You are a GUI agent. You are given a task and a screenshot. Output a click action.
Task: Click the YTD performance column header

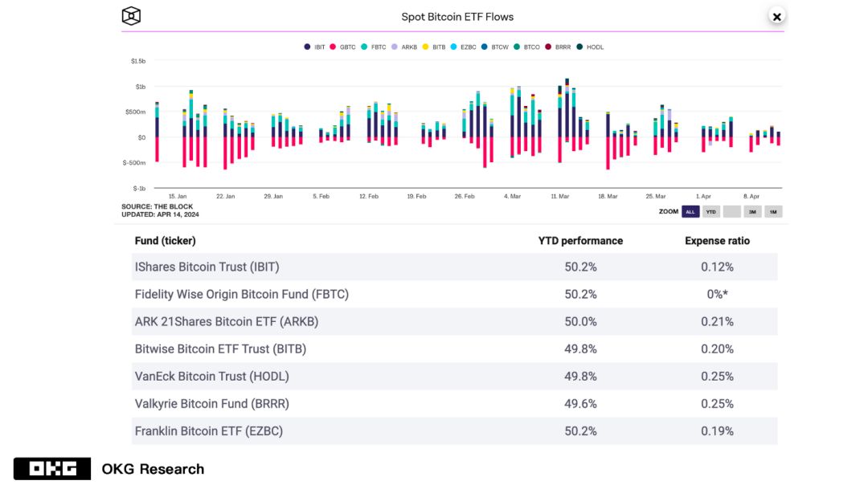click(x=580, y=241)
